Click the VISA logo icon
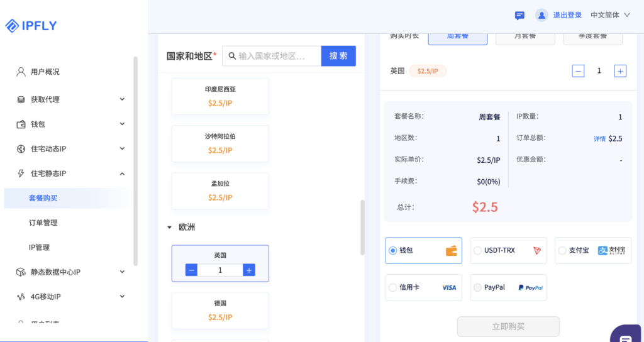The height and width of the screenshot is (342, 644). [x=449, y=288]
